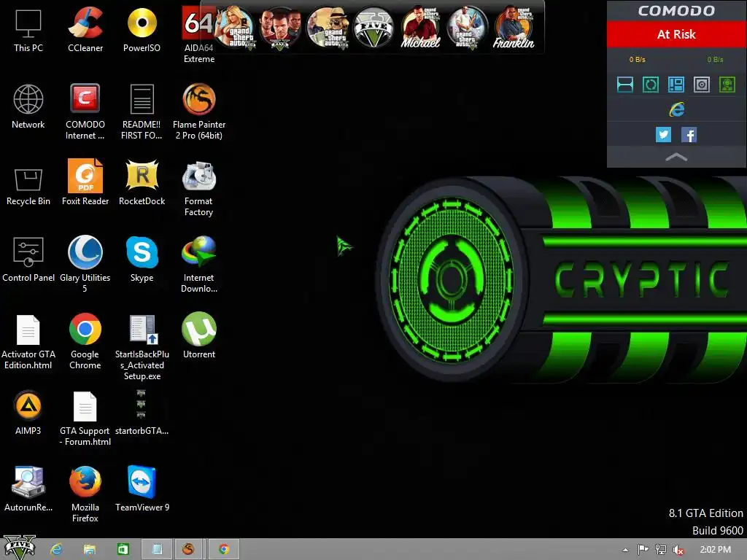Image resolution: width=747 pixels, height=560 pixels.
Task: Open Control Panel desktop icon
Action: point(28,260)
